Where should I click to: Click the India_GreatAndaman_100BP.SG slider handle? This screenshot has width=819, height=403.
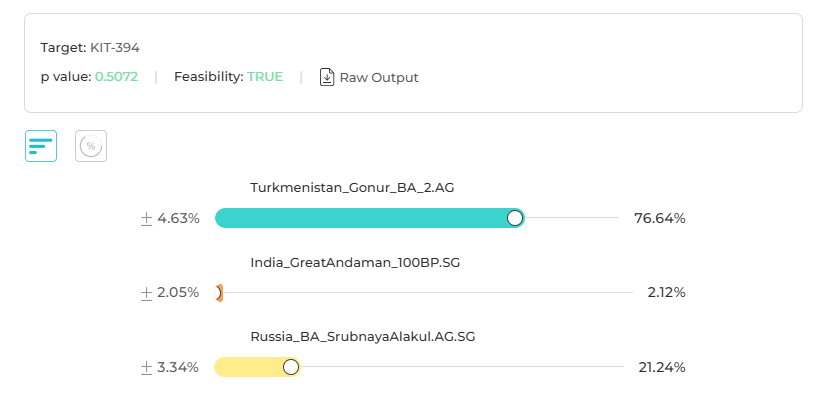click(217, 293)
